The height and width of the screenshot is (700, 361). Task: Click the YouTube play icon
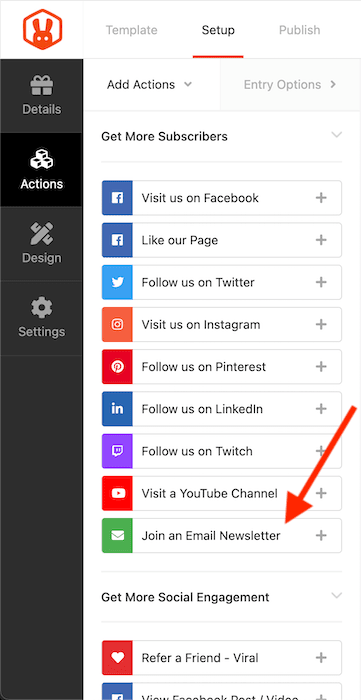(x=117, y=493)
